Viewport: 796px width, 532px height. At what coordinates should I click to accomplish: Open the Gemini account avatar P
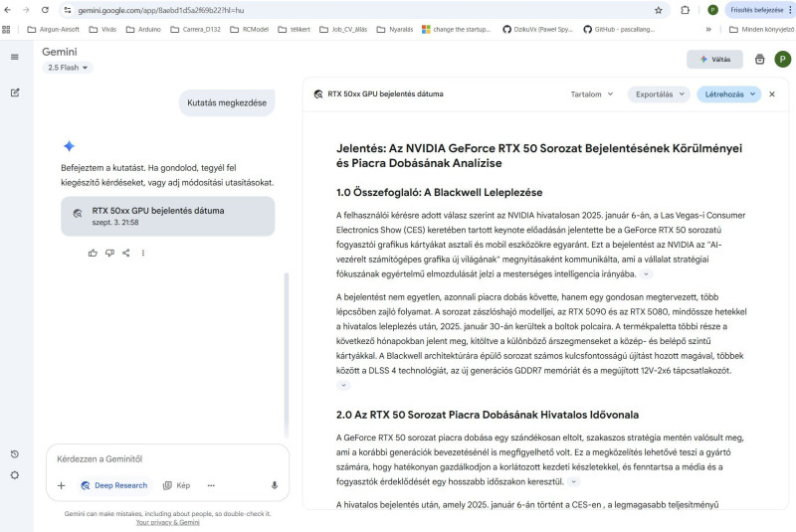click(x=782, y=59)
